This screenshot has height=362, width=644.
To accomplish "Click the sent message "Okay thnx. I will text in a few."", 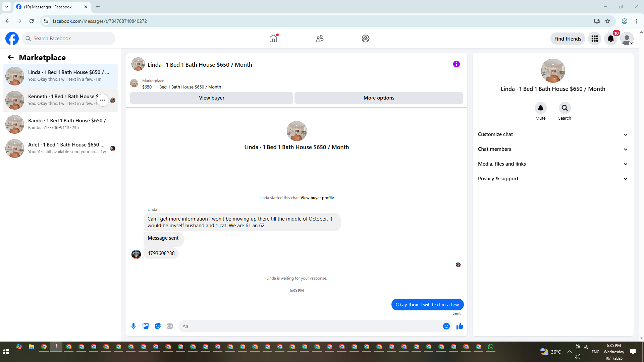I will click(428, 305).
